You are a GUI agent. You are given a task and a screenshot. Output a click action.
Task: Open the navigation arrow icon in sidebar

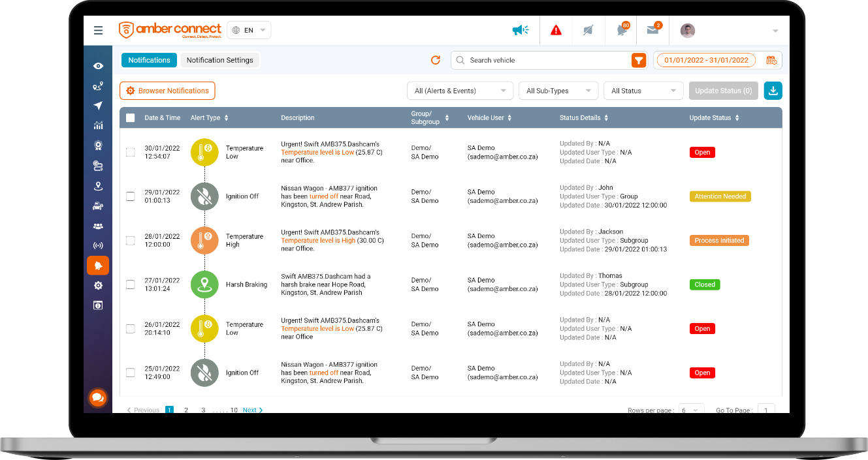98,106
